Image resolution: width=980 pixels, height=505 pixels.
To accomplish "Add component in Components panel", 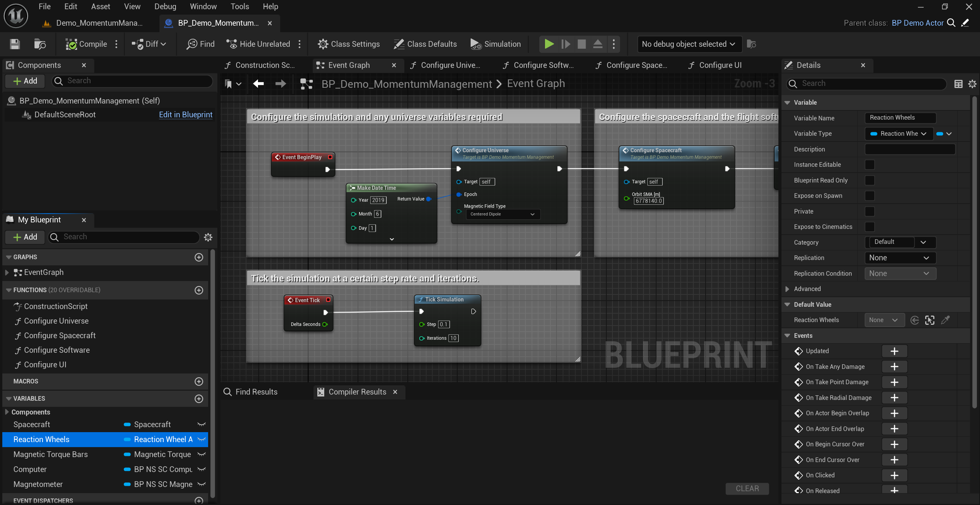I will coord(25,81).
